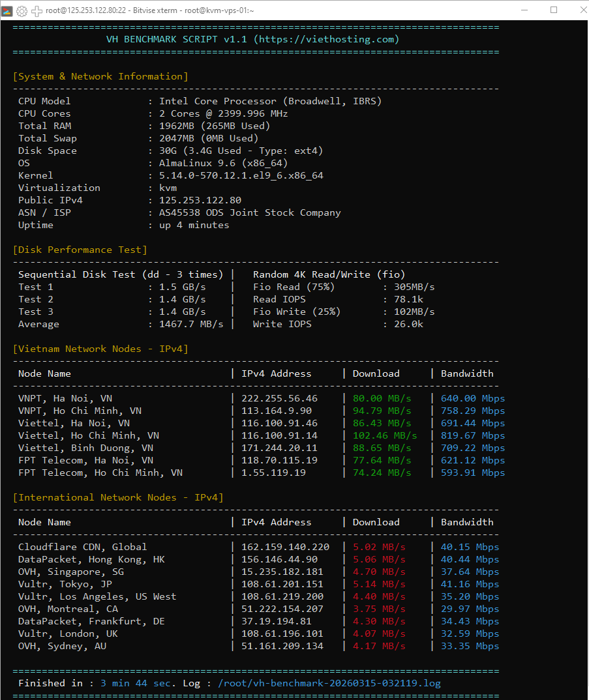This screenshot has width=589, height=700.
Task: Click the [Disk Performance Test] section header
Action: pos(80,249)
